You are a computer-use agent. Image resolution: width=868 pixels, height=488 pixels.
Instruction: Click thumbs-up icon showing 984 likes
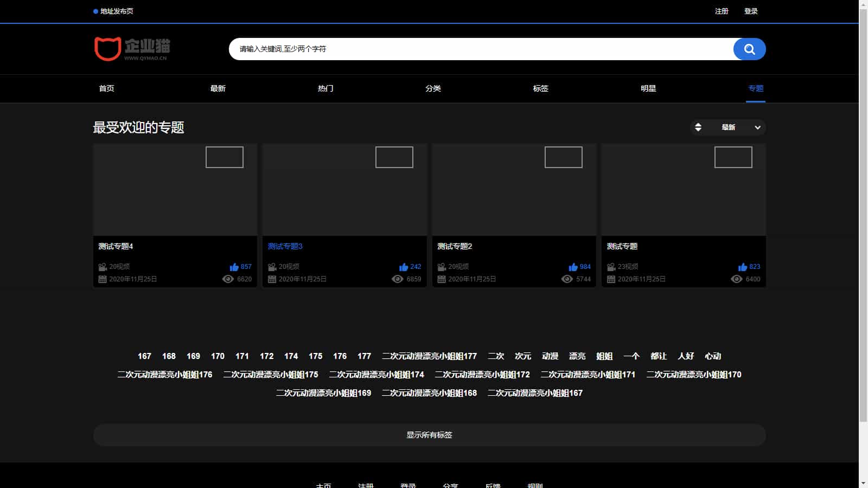pos(573,267)
